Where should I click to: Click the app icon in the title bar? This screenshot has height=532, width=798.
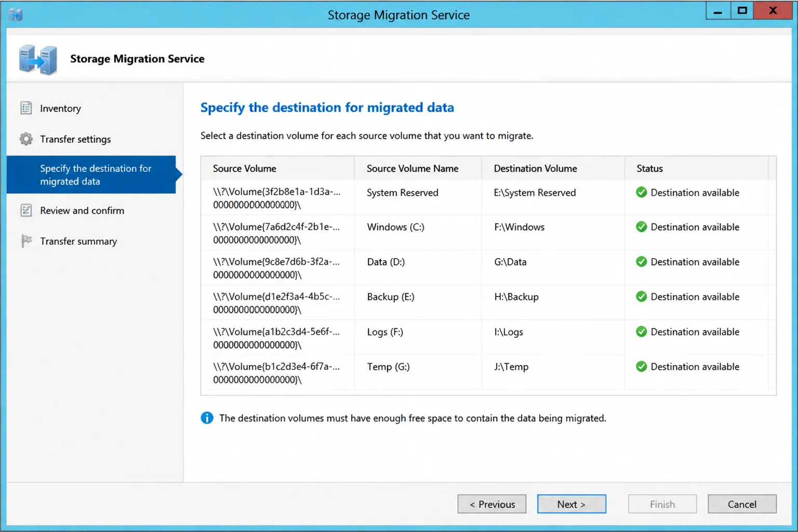click(x=16, y=15)
